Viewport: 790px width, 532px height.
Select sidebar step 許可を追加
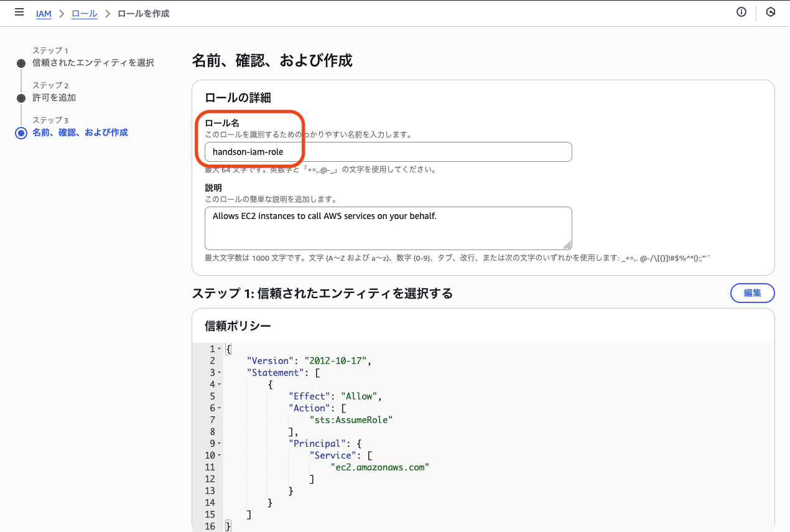(x=54, y=98)
